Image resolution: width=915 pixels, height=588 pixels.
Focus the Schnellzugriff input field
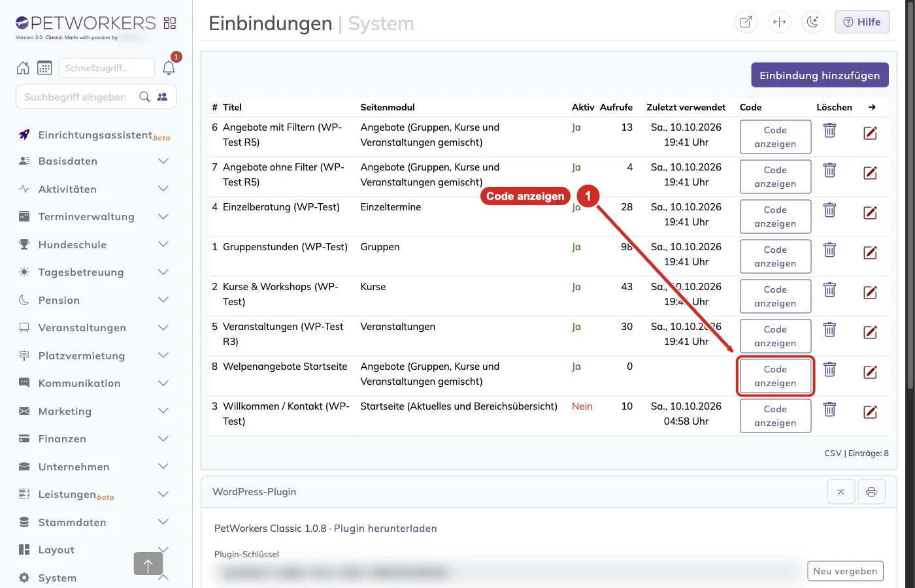click(107, 68)
